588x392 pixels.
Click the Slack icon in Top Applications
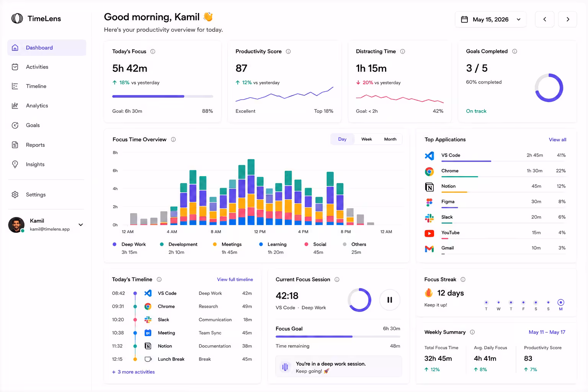coord(430,217)
